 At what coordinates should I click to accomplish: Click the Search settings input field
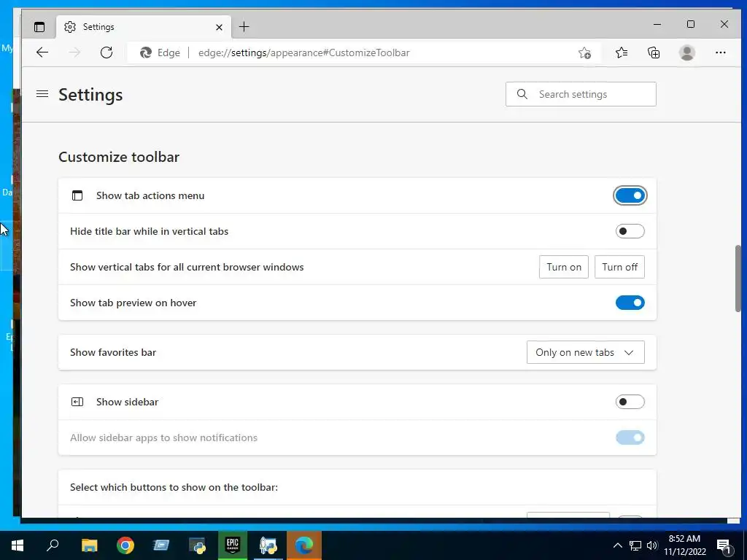581,94
